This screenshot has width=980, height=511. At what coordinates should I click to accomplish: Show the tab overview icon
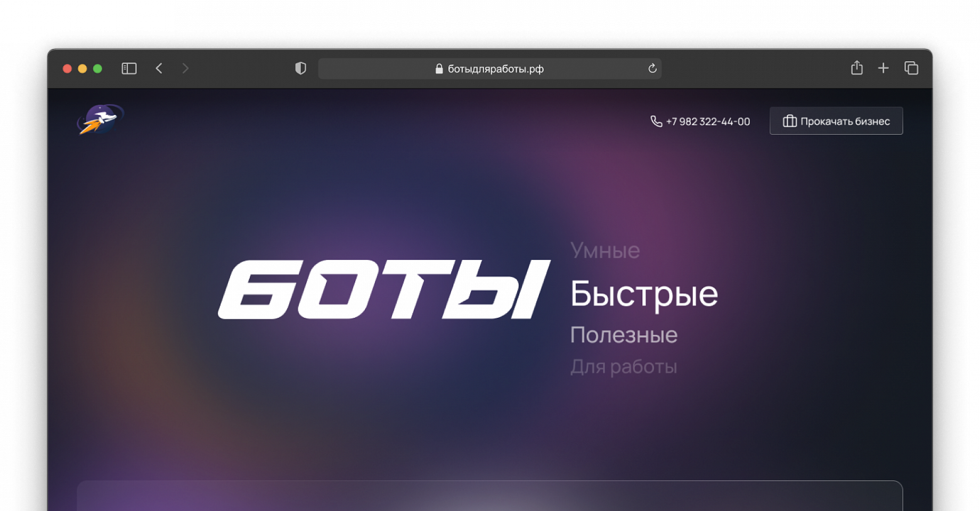tap(911, 68)
